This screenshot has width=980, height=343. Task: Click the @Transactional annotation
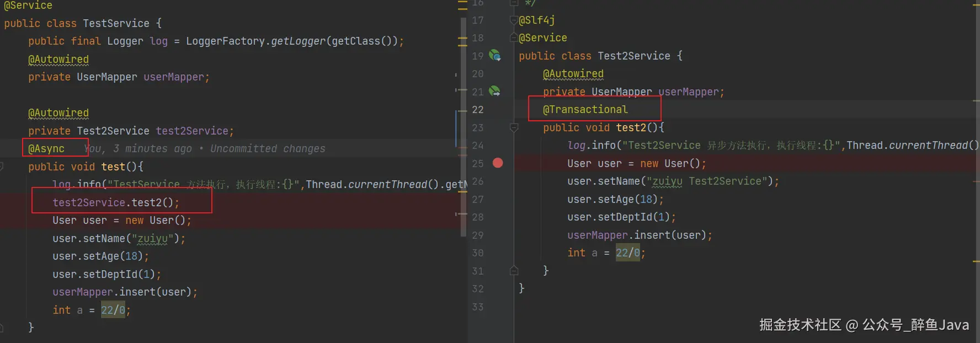tap(585, 109)
